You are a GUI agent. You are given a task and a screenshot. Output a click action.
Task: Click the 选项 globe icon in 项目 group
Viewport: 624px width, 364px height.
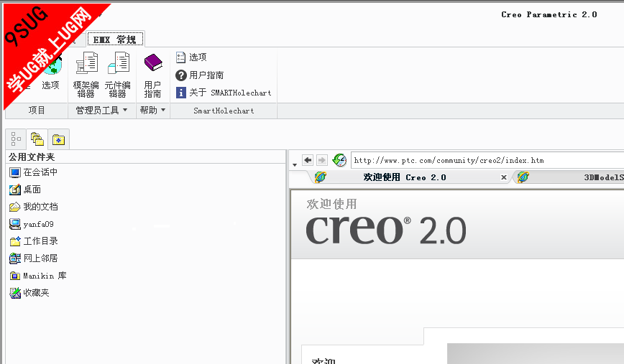[x=51, y=73]
